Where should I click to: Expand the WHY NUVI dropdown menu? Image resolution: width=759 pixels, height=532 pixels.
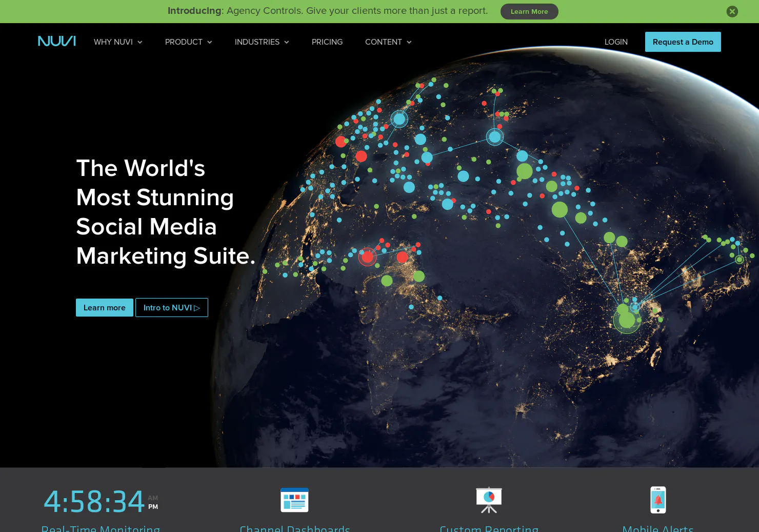[x=118, y=42]
